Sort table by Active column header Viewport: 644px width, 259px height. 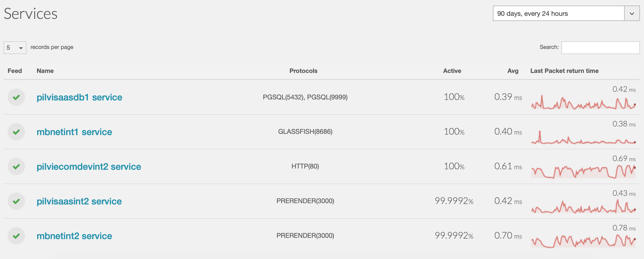pyautogui.click(x=452, y=71)
